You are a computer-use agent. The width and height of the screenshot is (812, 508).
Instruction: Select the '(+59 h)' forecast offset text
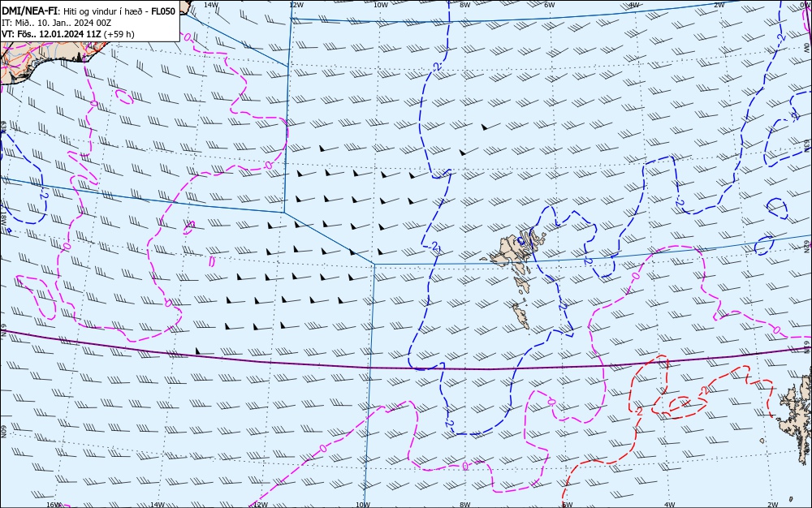tap(119, 34)
